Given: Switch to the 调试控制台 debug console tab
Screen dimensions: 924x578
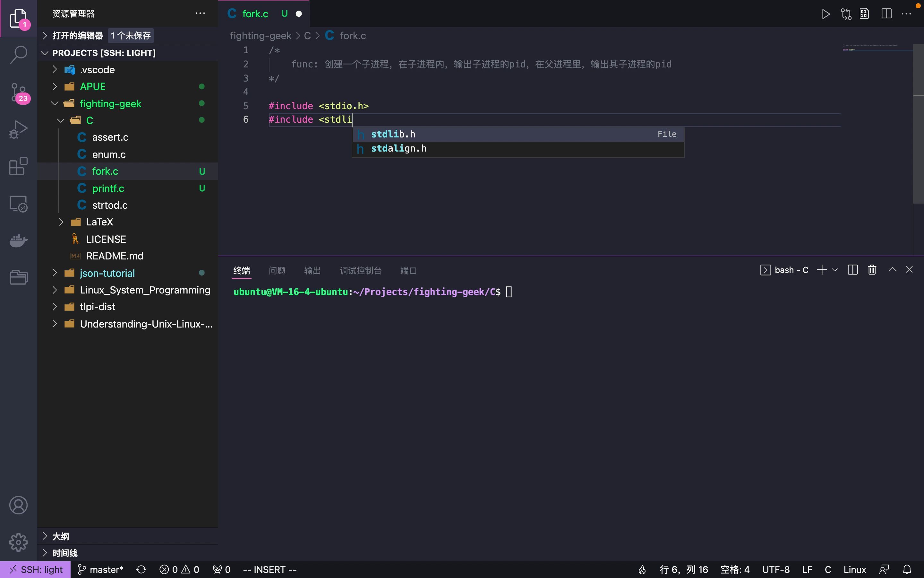Looking at the screenshot, I should [360, 271].
